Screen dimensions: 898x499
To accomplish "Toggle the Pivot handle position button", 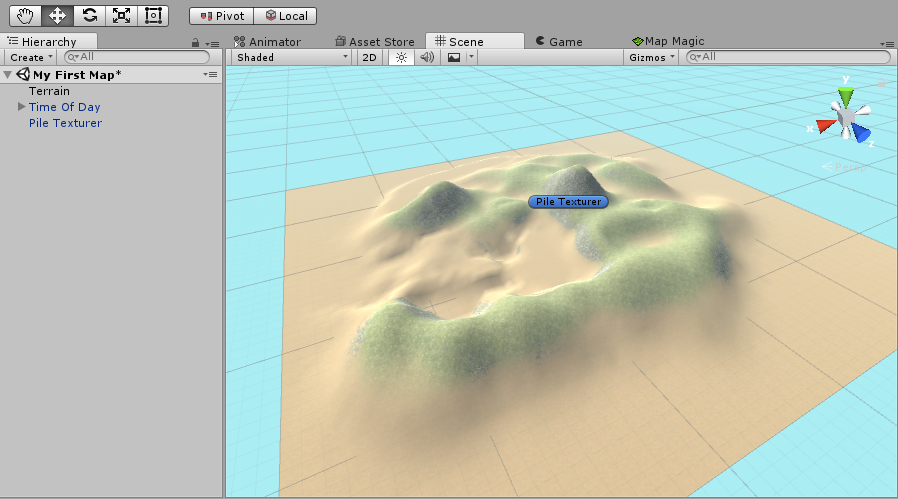I will click(x=222, y=16).
